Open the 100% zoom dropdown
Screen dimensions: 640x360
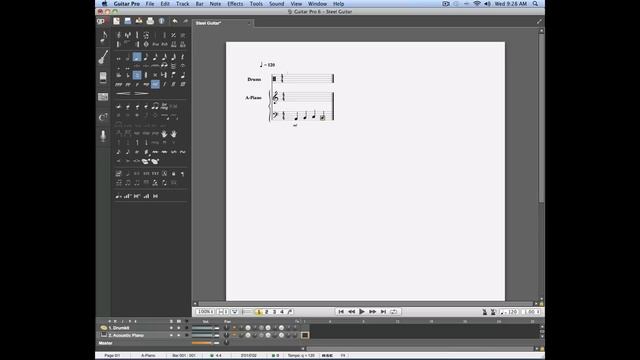pyautogui.click(x=205, y=312)
